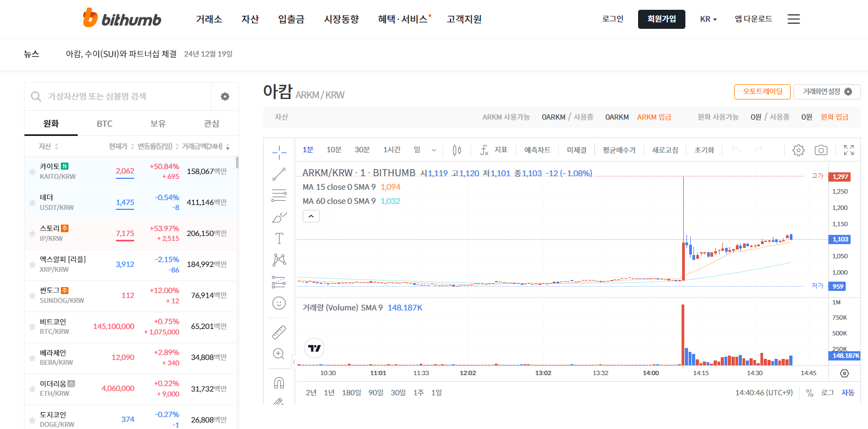Favorite the BERA/KRW star
Screen dimensions: 868x429
32,358
